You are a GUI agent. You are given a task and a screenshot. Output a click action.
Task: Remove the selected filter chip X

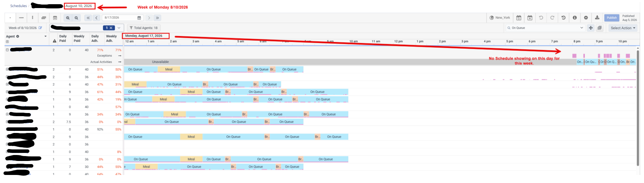(111, 28)
